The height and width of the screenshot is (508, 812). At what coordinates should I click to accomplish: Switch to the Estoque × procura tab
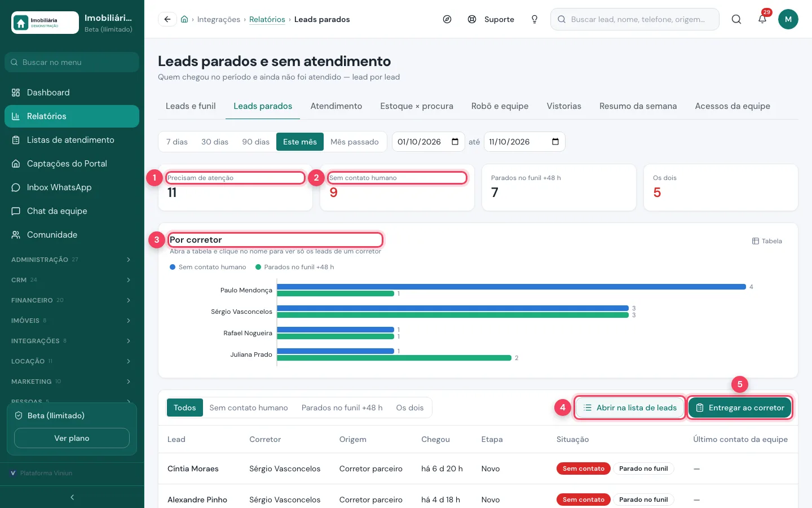click(417, 106)
